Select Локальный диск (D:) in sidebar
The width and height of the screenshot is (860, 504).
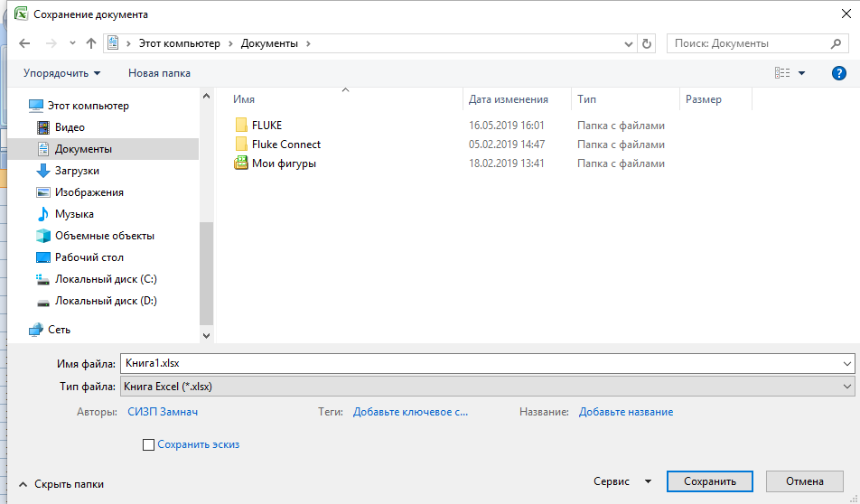[105, 301]
